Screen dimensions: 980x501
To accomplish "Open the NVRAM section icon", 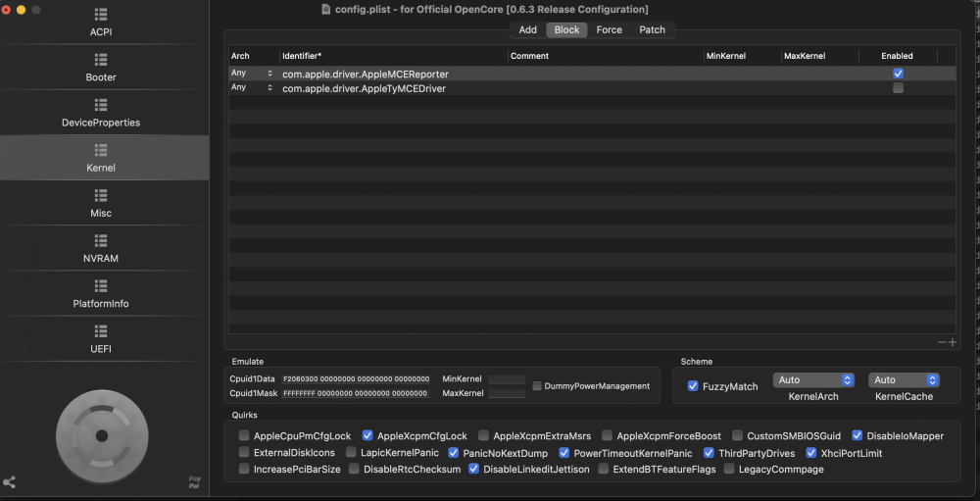I will click(x=101, y=240).
